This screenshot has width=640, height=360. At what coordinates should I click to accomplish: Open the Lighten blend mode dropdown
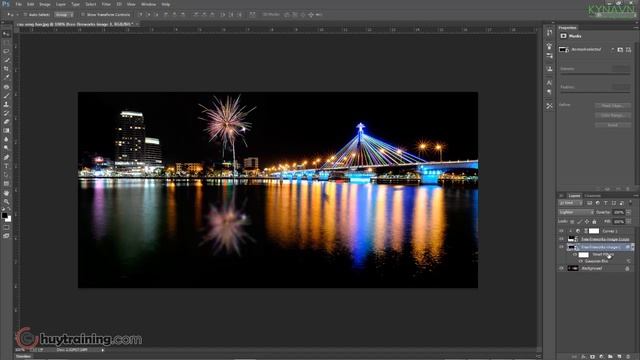(x=576, y=212)
